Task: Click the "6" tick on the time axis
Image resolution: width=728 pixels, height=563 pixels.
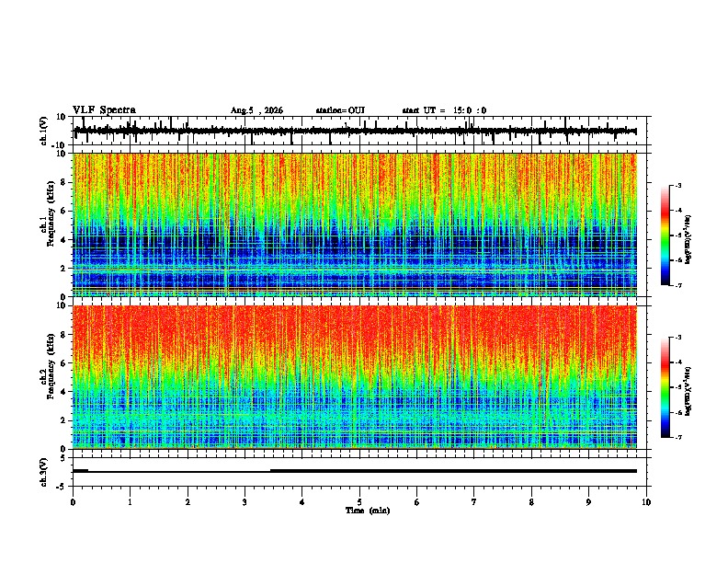Action: 416,502
